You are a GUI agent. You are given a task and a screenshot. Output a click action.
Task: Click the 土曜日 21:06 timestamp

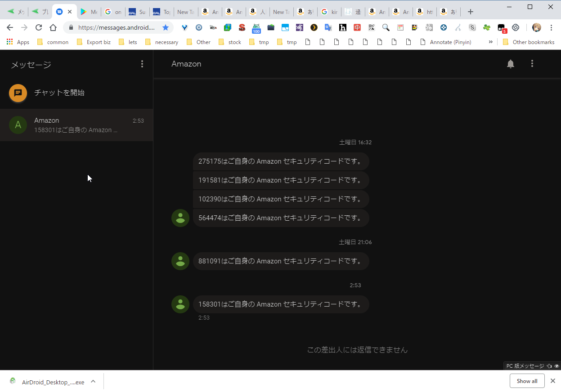click(355, 242)
